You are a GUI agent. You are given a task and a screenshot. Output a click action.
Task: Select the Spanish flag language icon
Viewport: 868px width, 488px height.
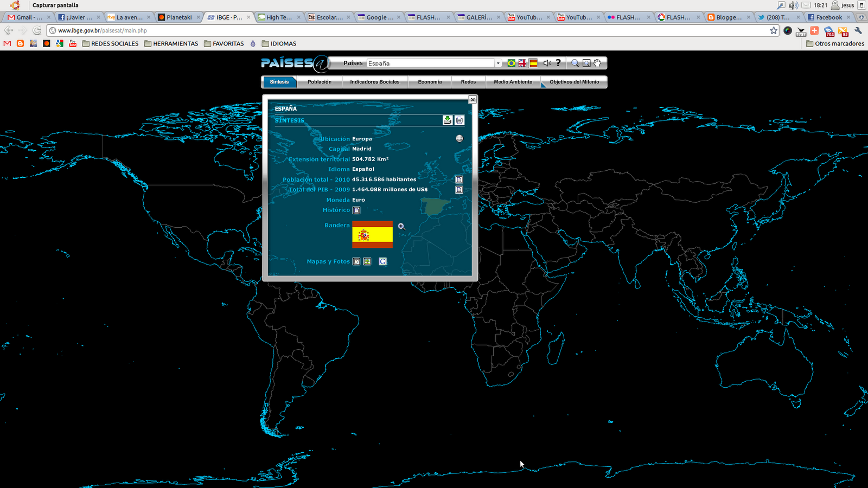534,63
